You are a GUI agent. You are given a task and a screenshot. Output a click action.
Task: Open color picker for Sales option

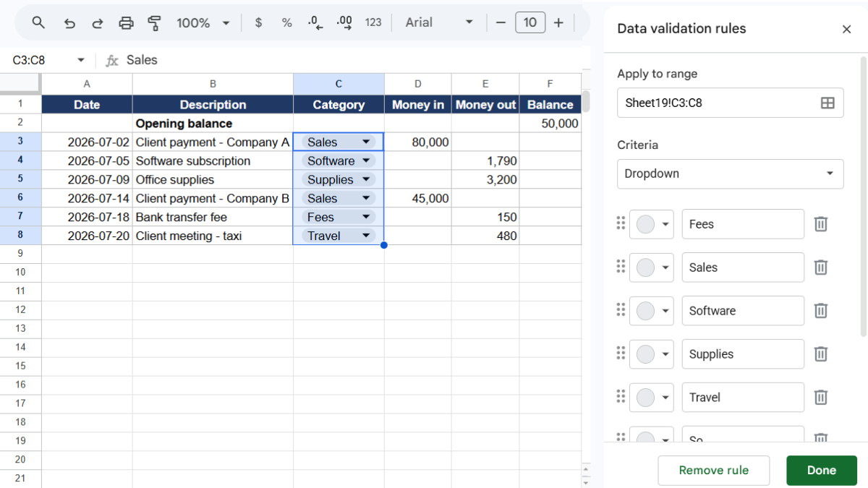pos(652,267)
